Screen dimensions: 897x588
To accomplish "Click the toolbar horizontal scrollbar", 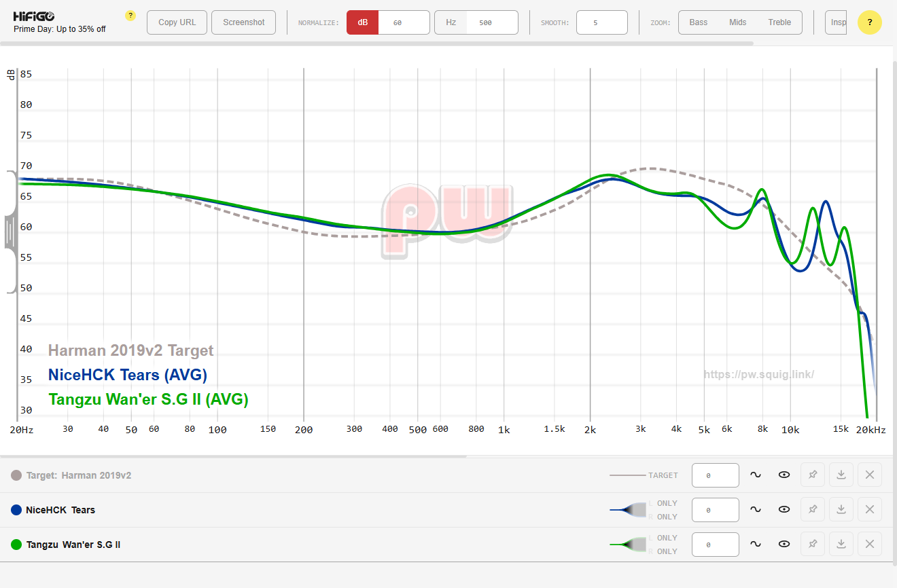I will (376, 43).
